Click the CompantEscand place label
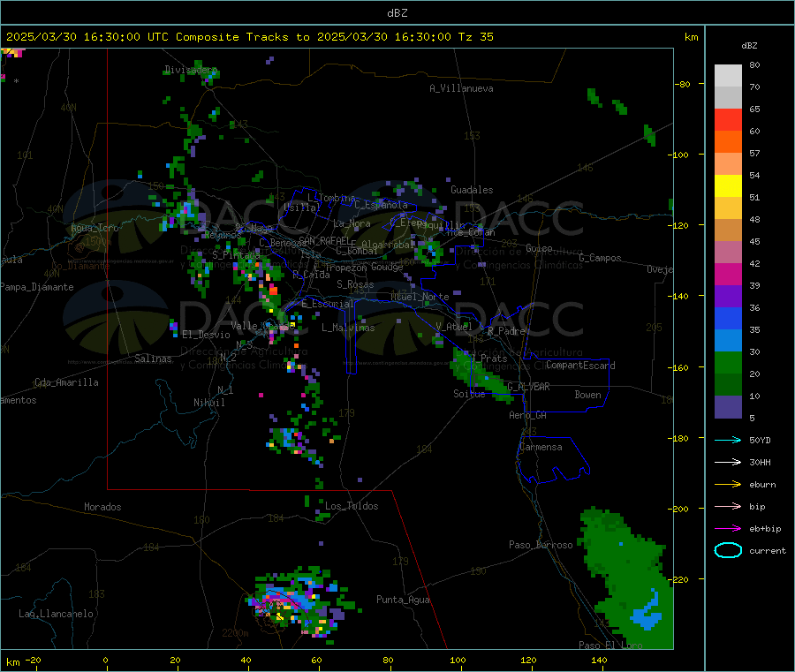The width and height of the screenshot is (795, 672). (580, 365)
